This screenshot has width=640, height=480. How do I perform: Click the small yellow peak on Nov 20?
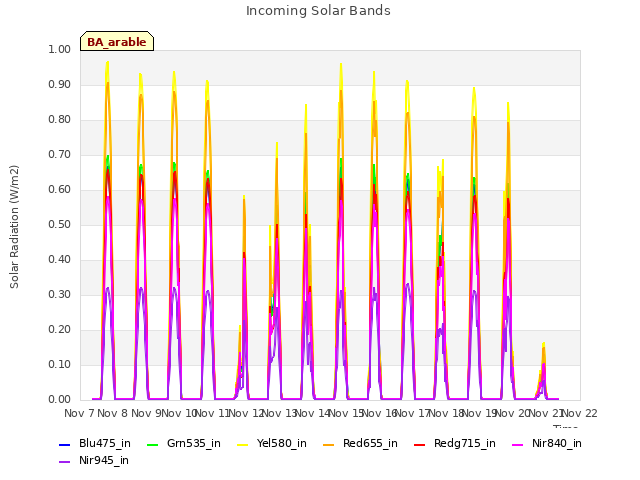543,344
